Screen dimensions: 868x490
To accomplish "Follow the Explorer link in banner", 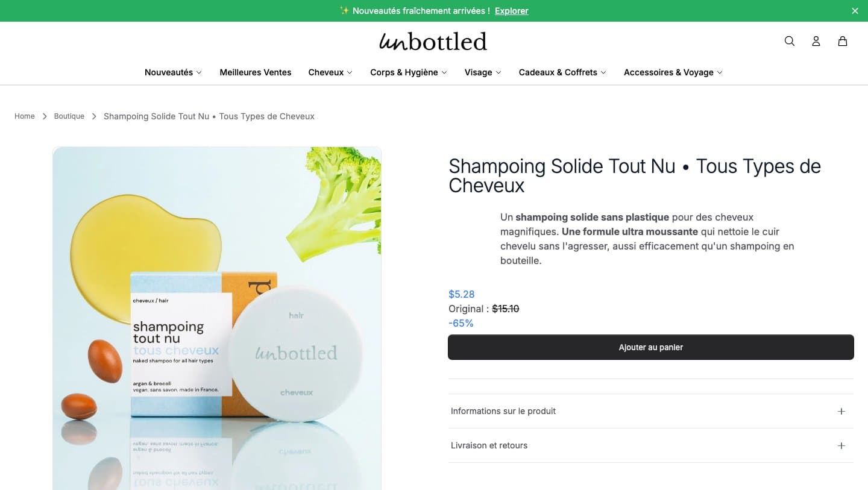I will pyautogui.click(x=512, y=11).
